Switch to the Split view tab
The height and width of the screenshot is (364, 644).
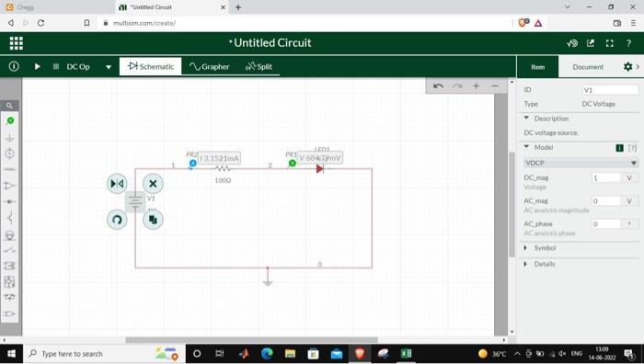point(259,66)
